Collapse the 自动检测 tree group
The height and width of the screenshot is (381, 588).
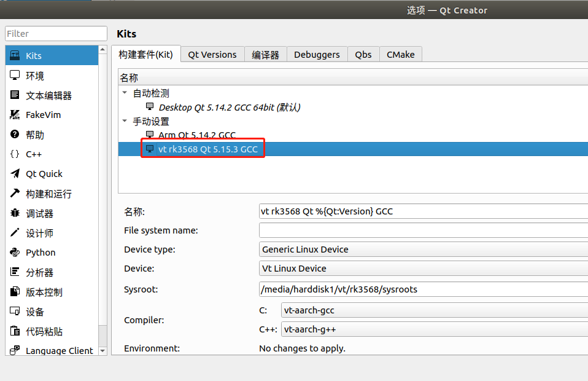point(125,93)
